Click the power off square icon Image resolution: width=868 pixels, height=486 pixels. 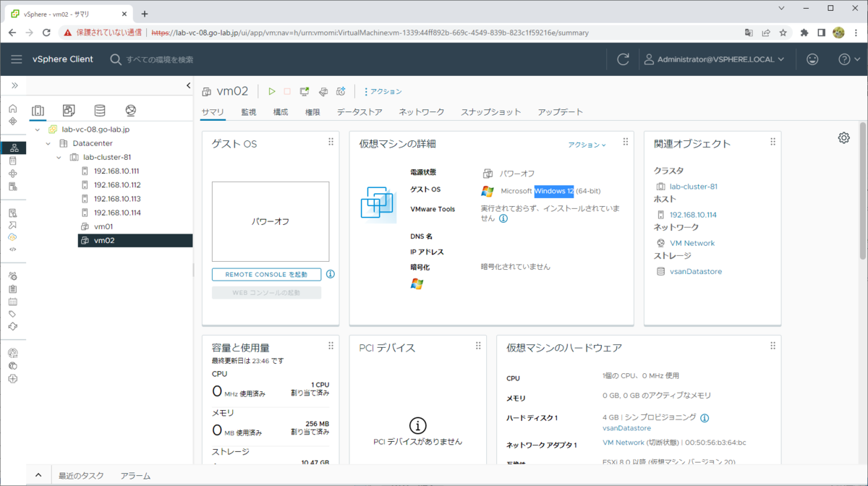287,92
